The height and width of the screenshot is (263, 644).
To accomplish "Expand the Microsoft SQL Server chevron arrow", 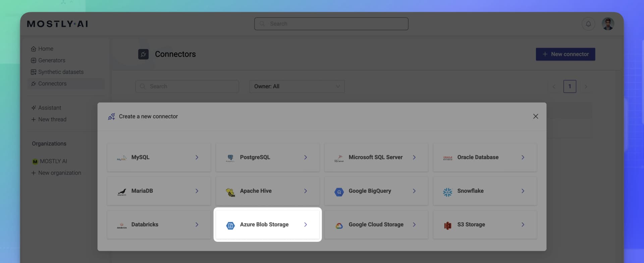I will coord(414,157).
